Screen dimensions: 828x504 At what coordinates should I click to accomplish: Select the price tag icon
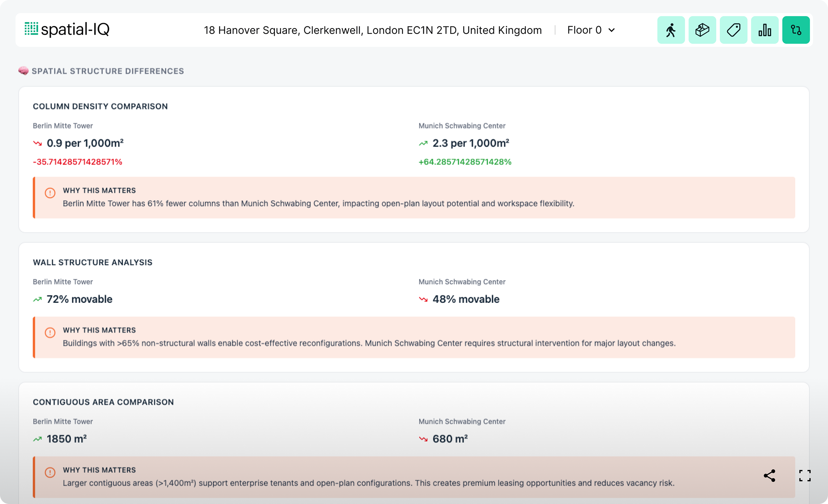pos(733,30)
